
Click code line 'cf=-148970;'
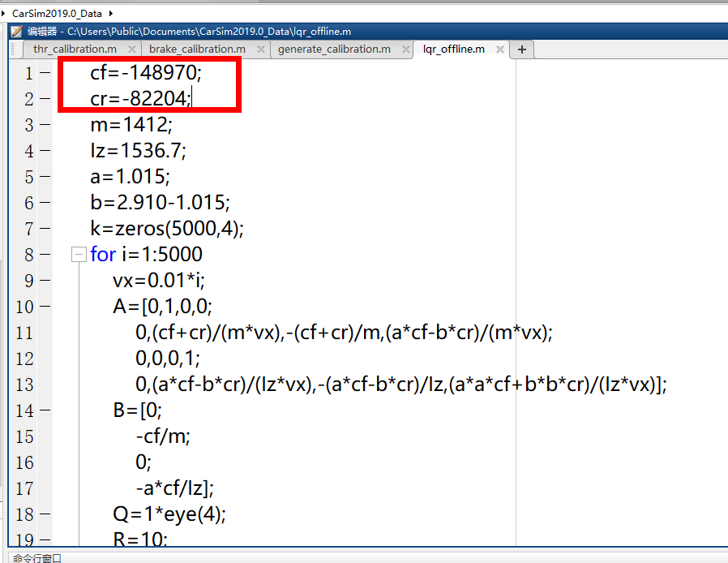pos(146,72)
